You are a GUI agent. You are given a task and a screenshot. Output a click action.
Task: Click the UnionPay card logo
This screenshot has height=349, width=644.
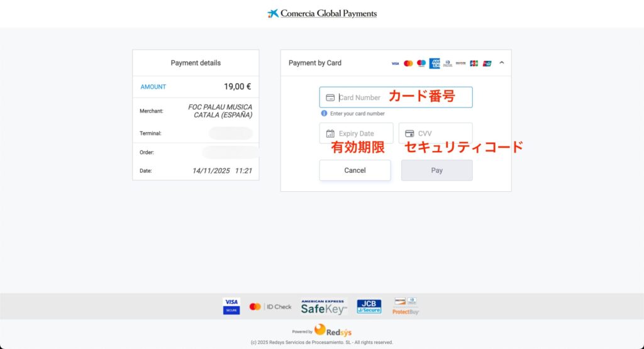pos(487,64)
